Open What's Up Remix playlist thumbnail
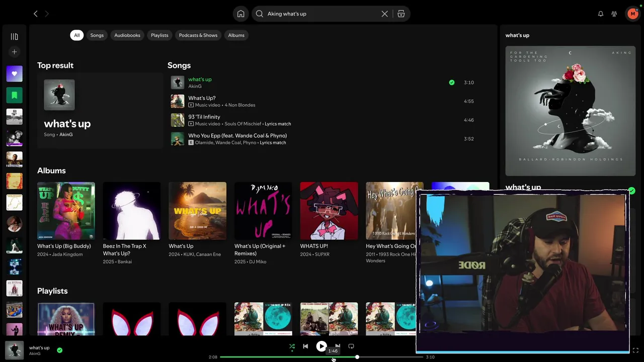Image resolution: width=644 pixels, height=362 pixels. pyautogui.click(x=66, y=319)
